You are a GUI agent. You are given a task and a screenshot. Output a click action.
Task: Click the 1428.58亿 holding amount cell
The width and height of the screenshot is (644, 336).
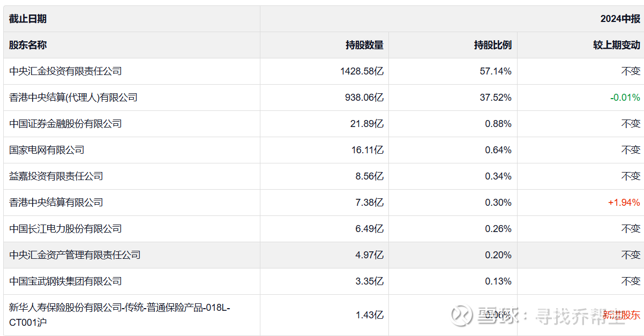pos(362,71)
